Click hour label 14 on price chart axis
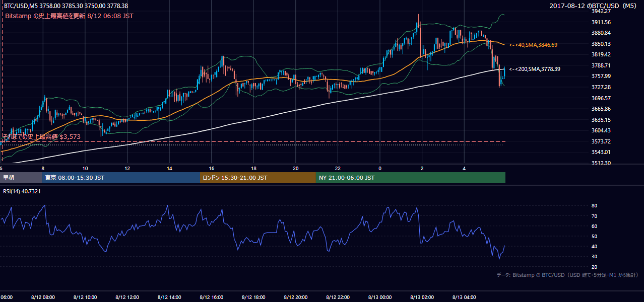The height and width of the screenshot is (302, 644). tap(169, 168)
